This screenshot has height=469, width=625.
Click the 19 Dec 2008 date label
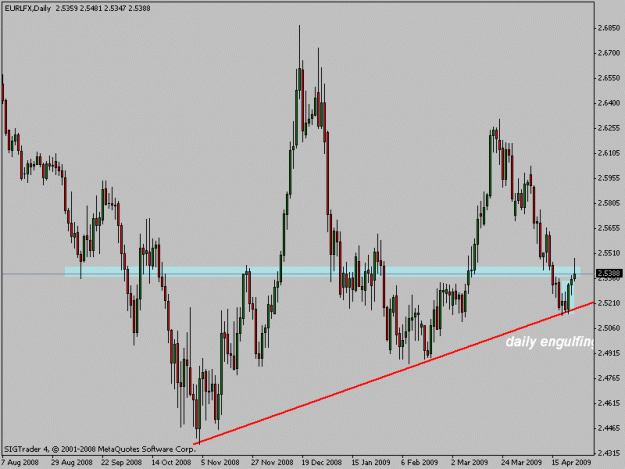click(x=322, y=462)
